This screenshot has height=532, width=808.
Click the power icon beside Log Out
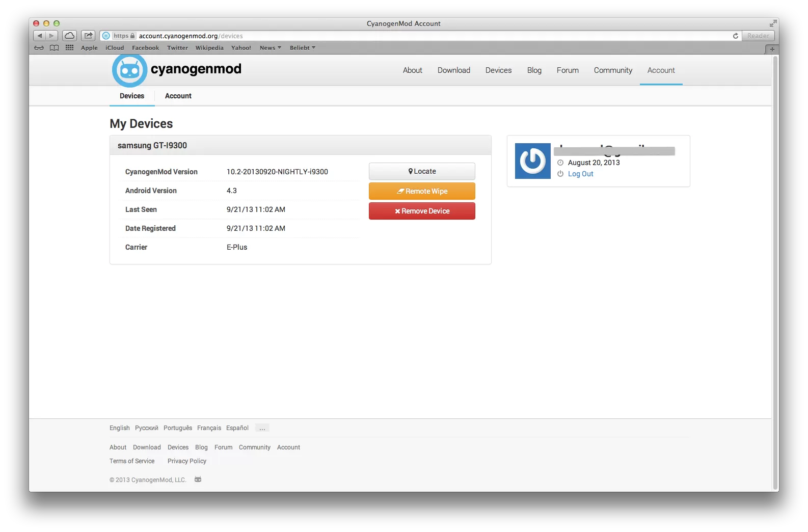pos(560,174)
